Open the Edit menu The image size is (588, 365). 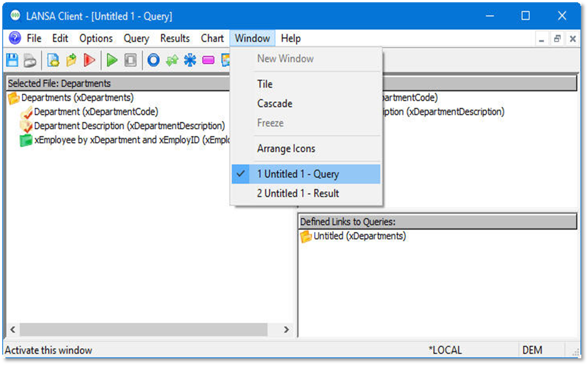(60, 38)
